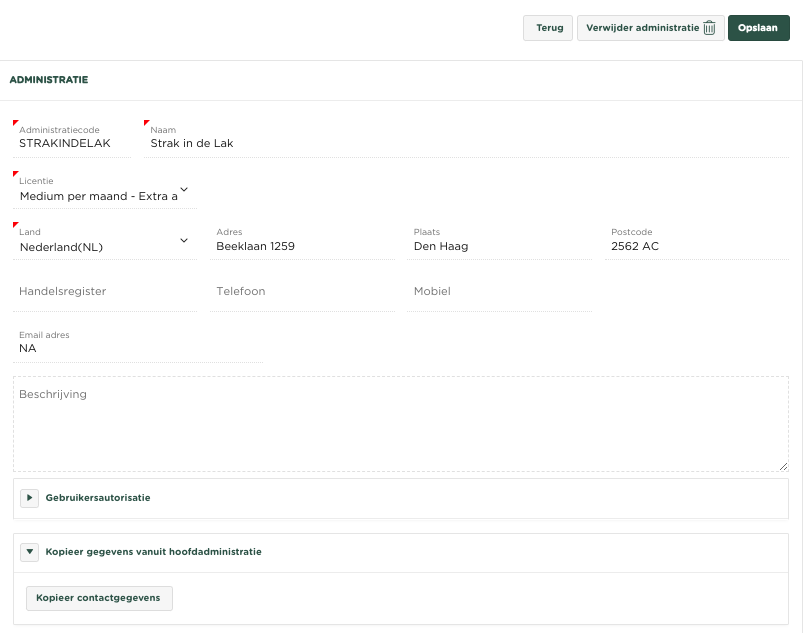Edit the Email adres field
Viewport: 811px width, 633px height.
pyautogui.click(x=138, y=349)
